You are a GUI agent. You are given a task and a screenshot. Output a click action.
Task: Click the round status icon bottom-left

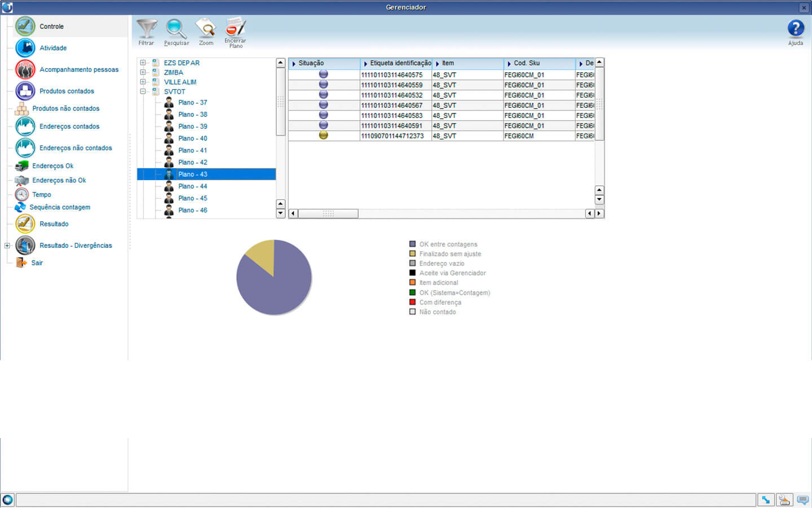[x=7, y=500]
